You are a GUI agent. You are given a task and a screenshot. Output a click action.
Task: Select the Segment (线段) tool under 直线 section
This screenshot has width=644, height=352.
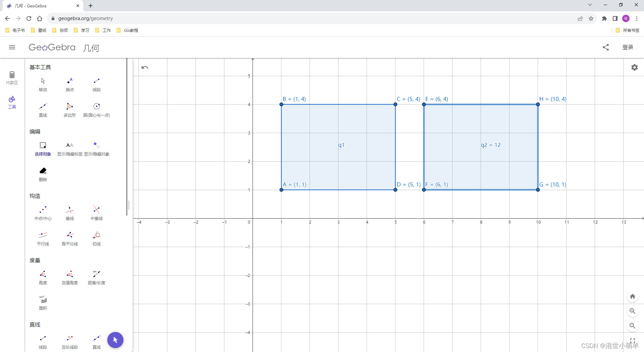(x=43, y=342)
